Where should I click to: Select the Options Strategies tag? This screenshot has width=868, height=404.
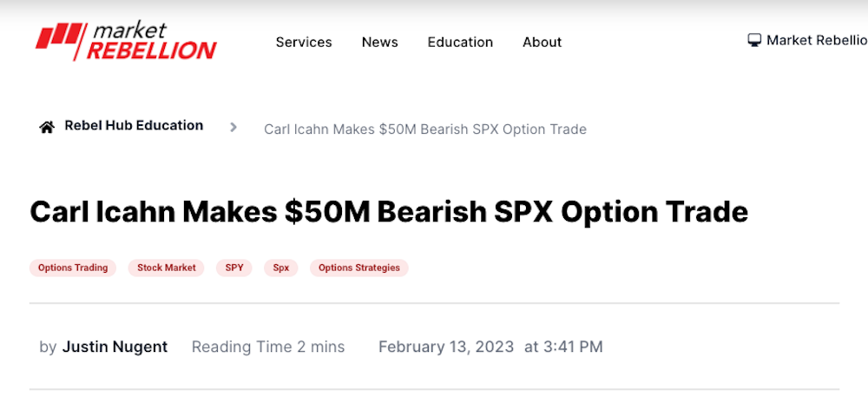click(359, 268)
